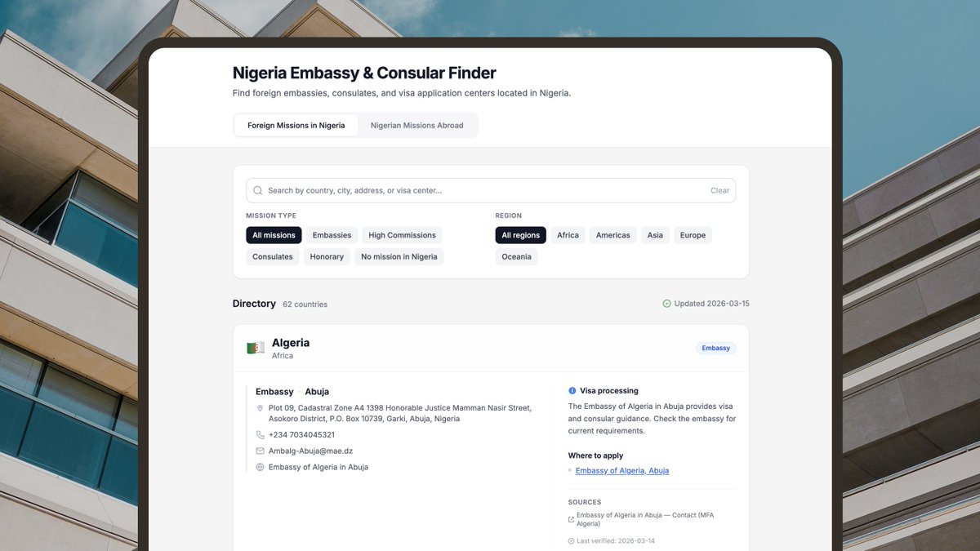Click the phone number +234 7034045321
980x551 pixels.
(x=301, y=435)
